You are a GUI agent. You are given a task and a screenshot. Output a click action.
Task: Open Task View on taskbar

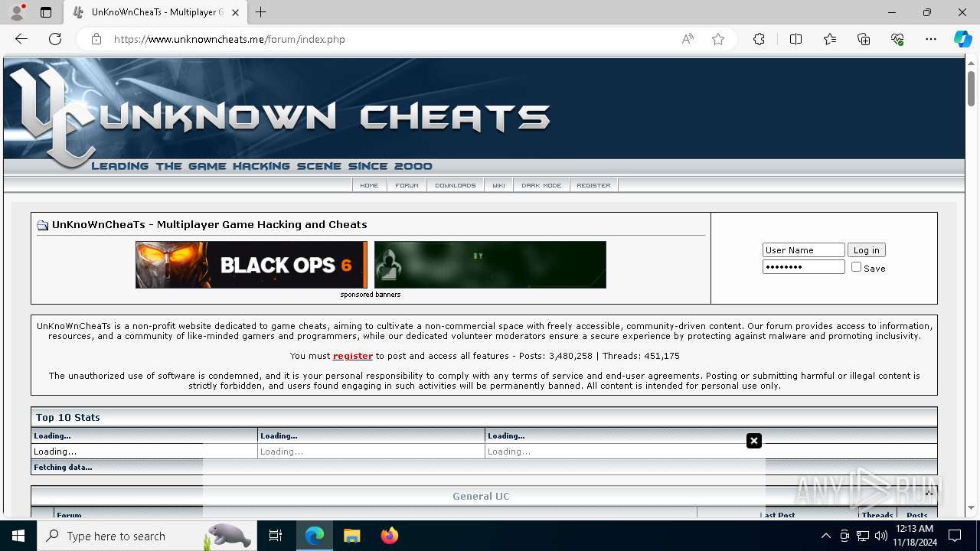[x=276, y=536]
